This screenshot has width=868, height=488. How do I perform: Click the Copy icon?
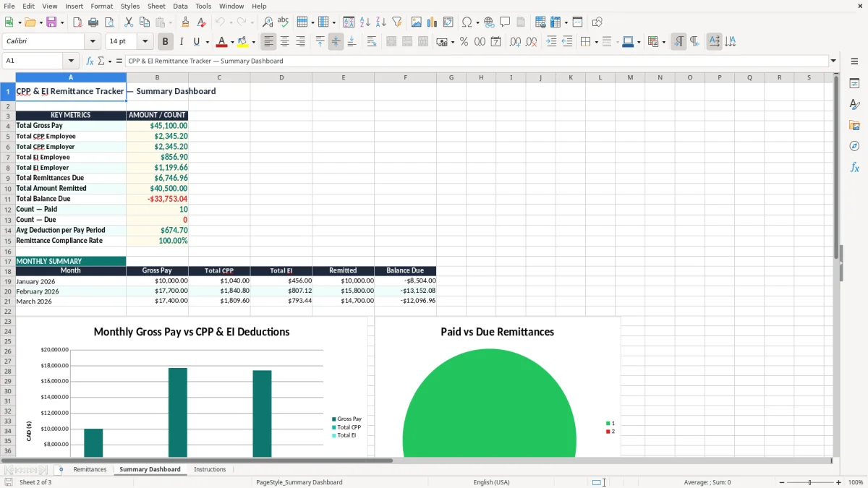point(145,22)
